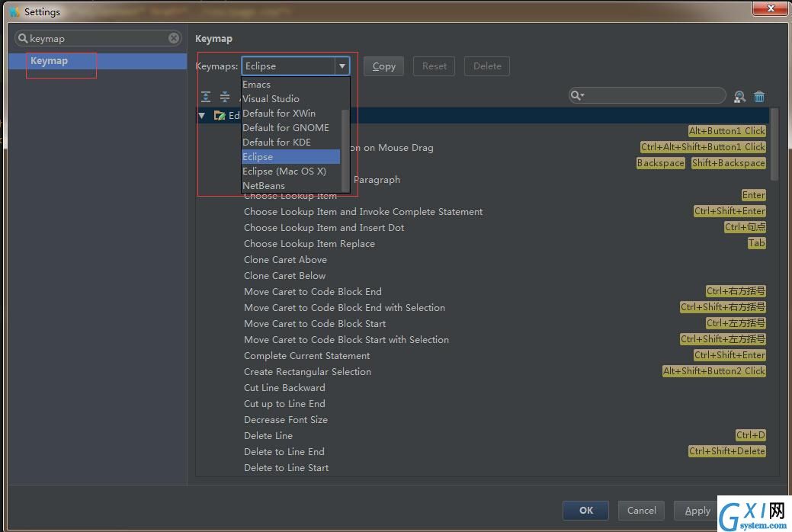Viewport: 792px width, 532px height.
Task: Click the Alt+Shift+Button2 Click shortcut label
Action: 714,371
